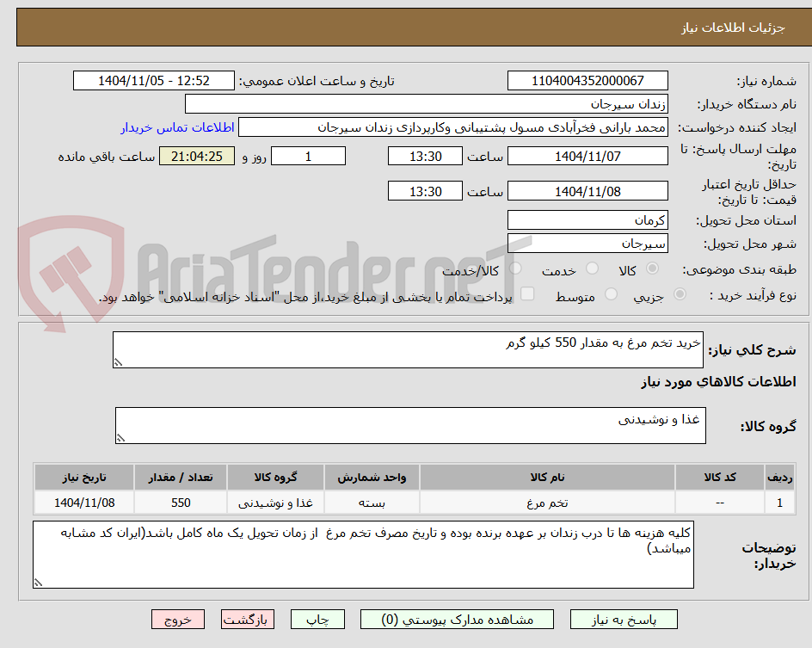Click the چاپ print button
The height and width of the screenshot is (648, 812).
click(317, 620)
